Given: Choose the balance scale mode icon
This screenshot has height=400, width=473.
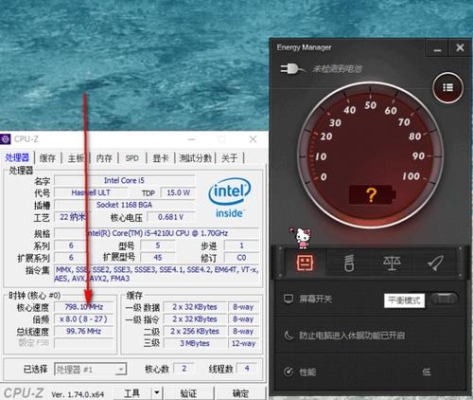Looking at the screenshot, I should point(392,263).
